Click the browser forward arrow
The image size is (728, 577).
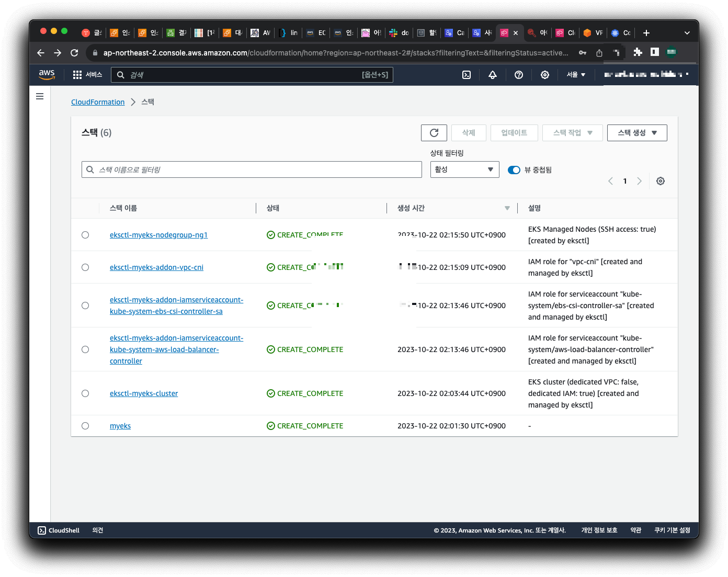click(x=58, y=53)
